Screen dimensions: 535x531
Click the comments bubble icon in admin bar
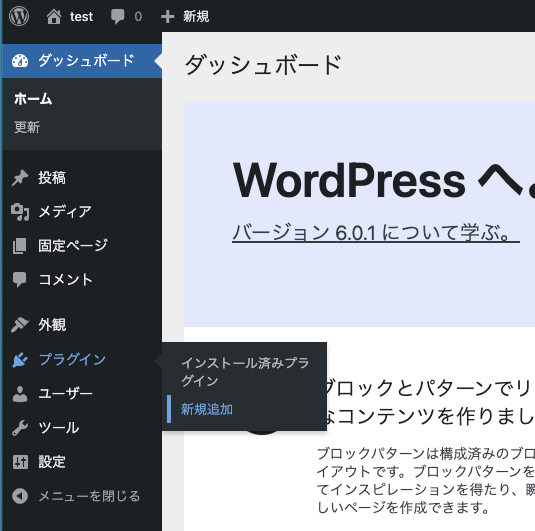point(118,16)
